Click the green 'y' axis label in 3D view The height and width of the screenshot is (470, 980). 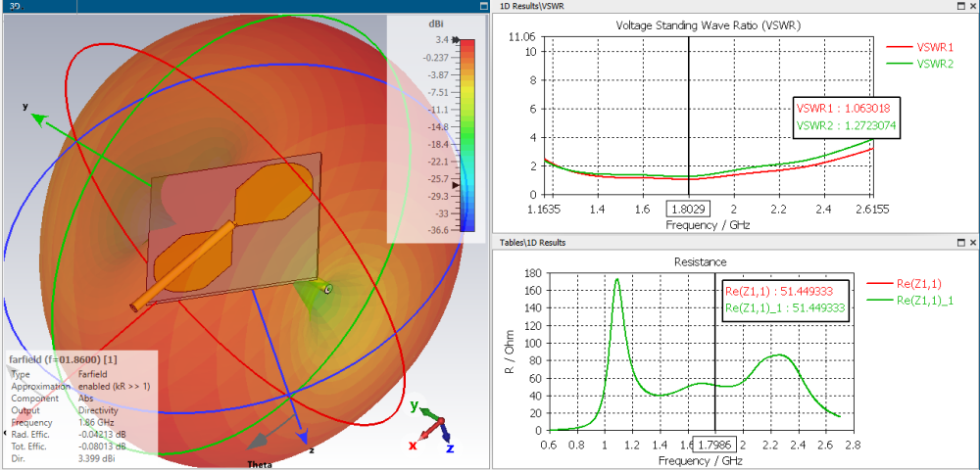pyautogui.click(x=25, y=106)
